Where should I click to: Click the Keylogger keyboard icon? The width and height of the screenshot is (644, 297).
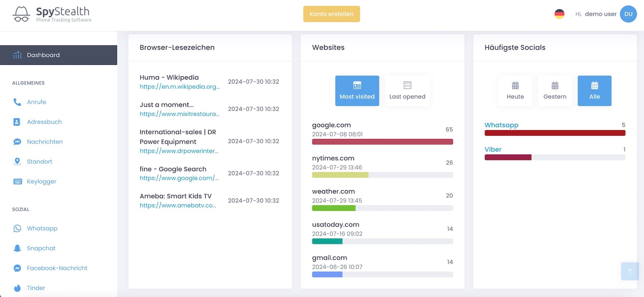[x=18, y=181]
